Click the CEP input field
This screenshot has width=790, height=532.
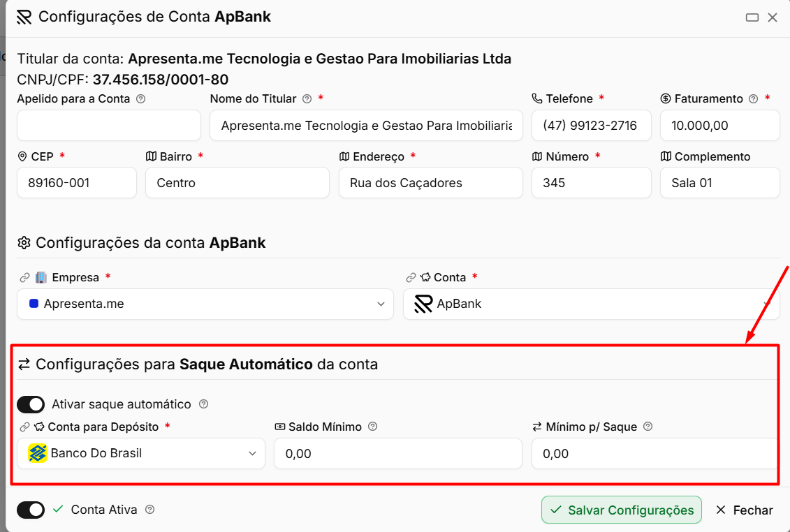77,182
